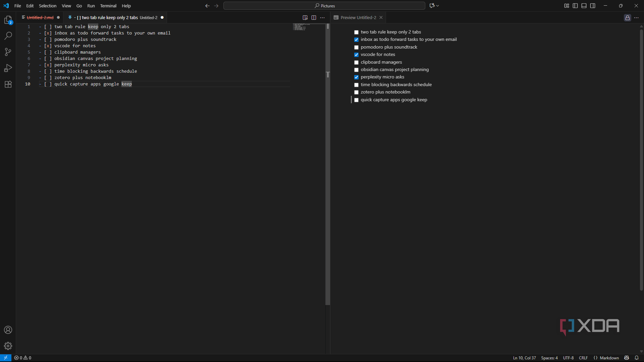Click the editor minimap thumbnail

301,27
